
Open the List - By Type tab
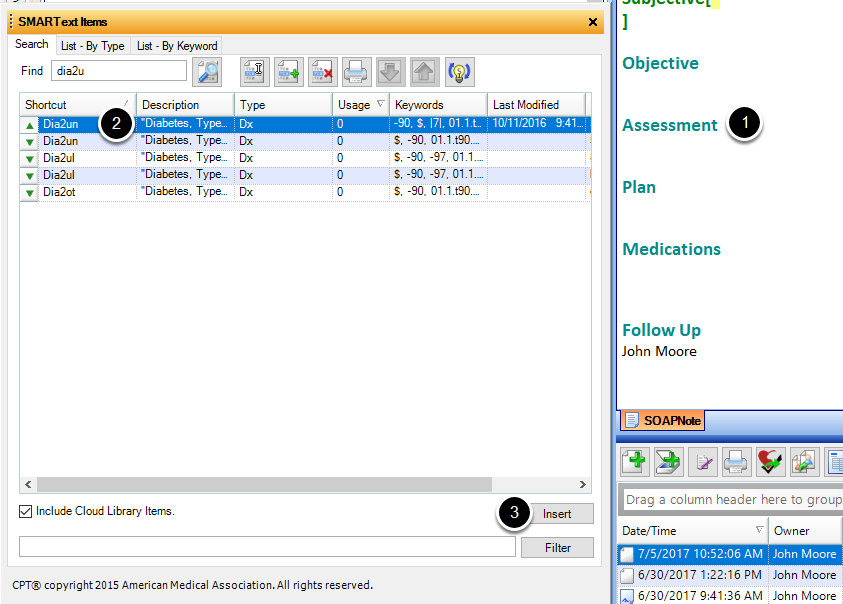click(x=92, y=46)
